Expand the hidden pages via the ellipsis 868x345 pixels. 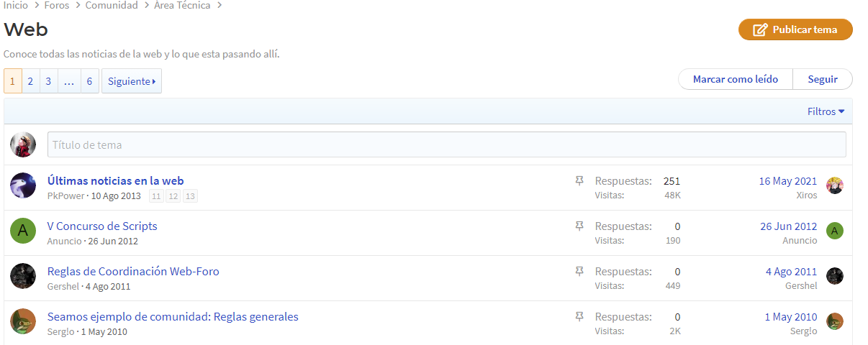click(69, 81)
